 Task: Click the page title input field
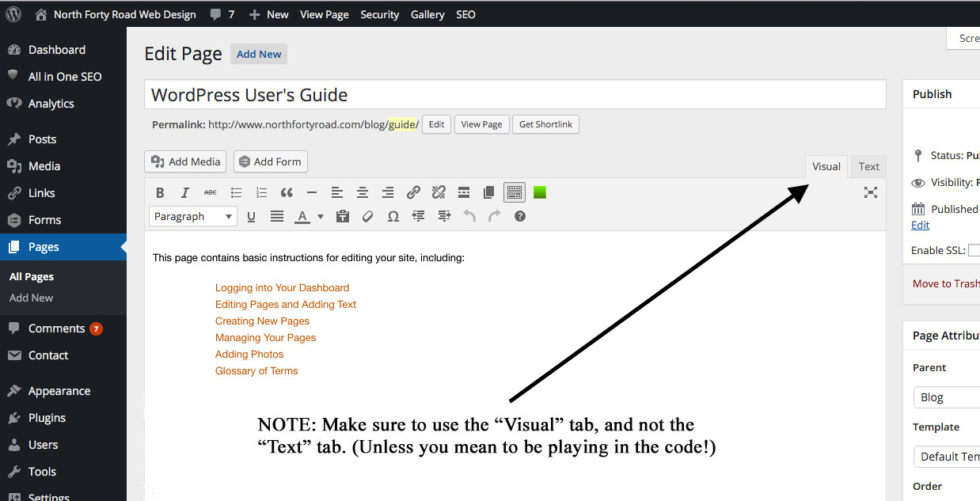pos(515,95)
